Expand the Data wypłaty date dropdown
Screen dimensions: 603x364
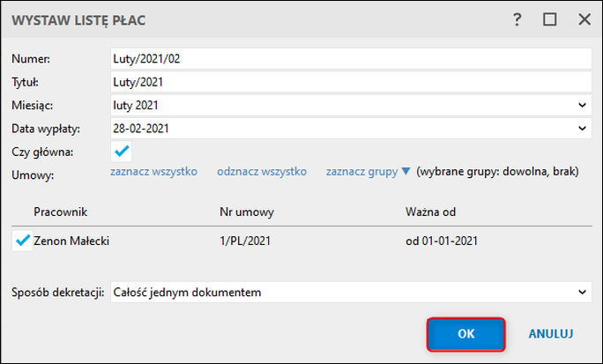[x=582, y=129]
